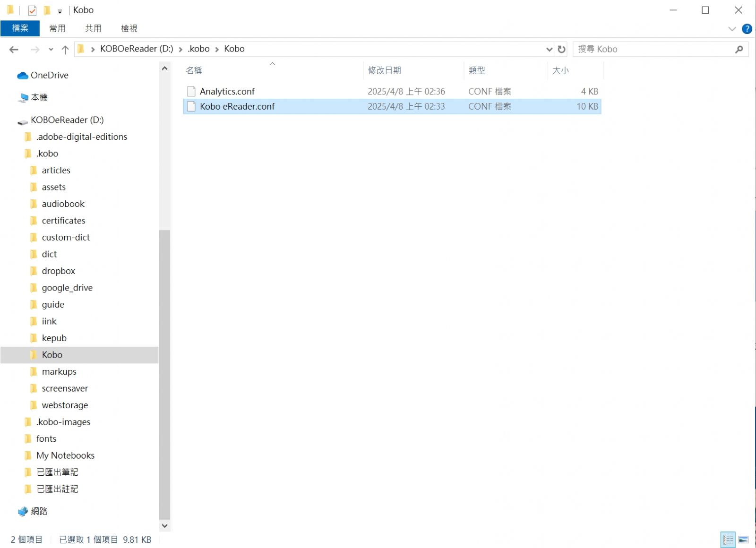Refresh the folder view
Image resolution: width=756 pixels, height=548 pixels.
[x=561, y=49]
